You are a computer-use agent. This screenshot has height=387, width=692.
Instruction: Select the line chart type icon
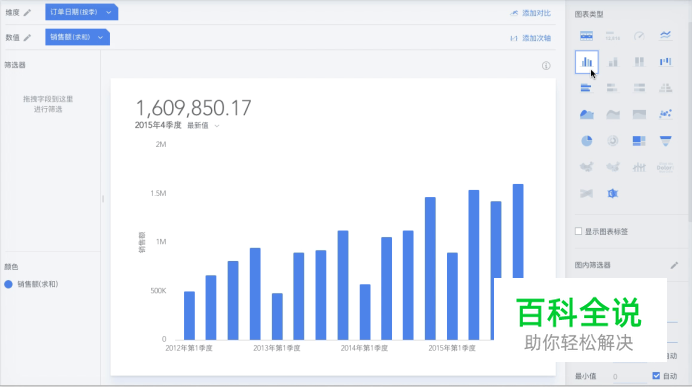(666, 35)
